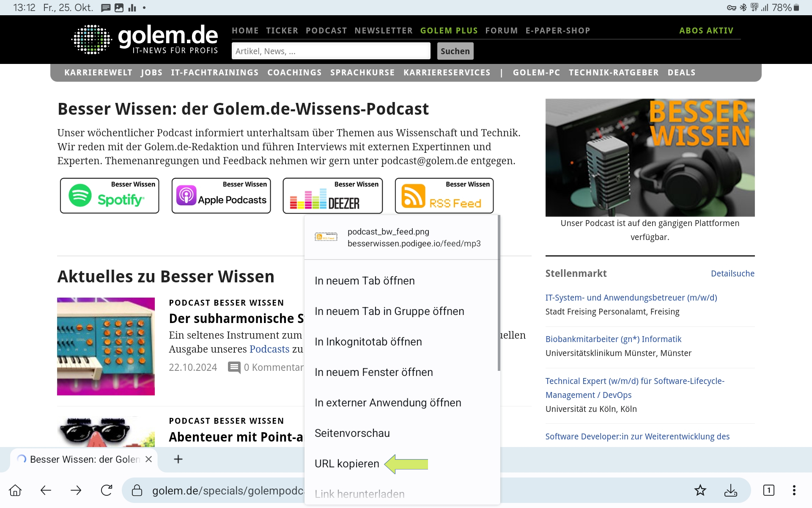The image size is (812, 508).
Task: Open the Detailsuche link in Stellenmarkt
Action: [732, 273]
